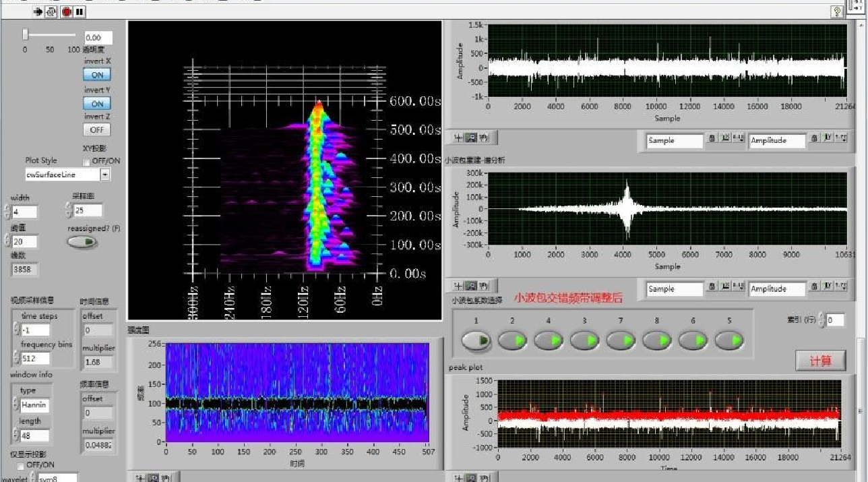Viewport: 868px width, 482px height.
Task: Enable the XY projection OFF/ON checkbox
Action: pyautogui.click(x=86, y=162)
